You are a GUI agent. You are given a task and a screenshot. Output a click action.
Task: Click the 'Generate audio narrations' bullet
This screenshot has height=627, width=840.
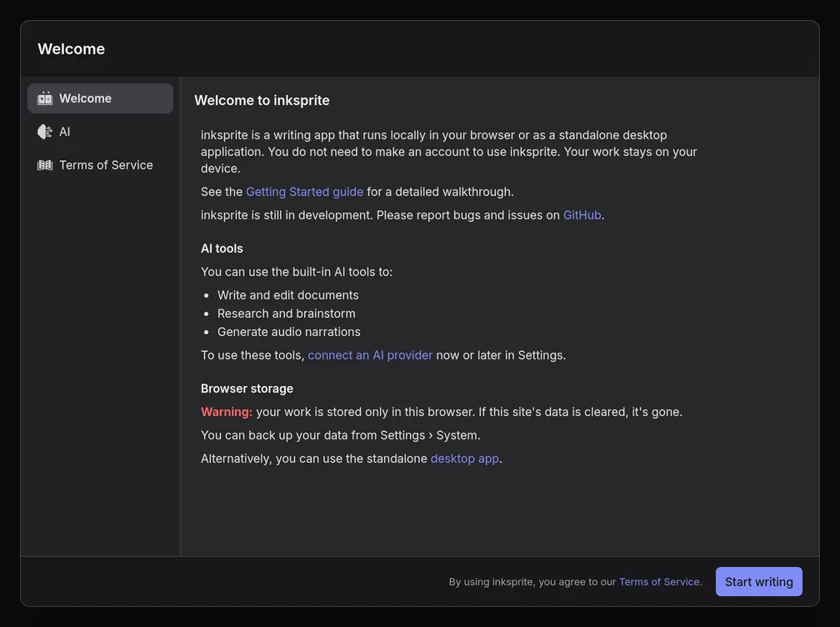[288, 332]
